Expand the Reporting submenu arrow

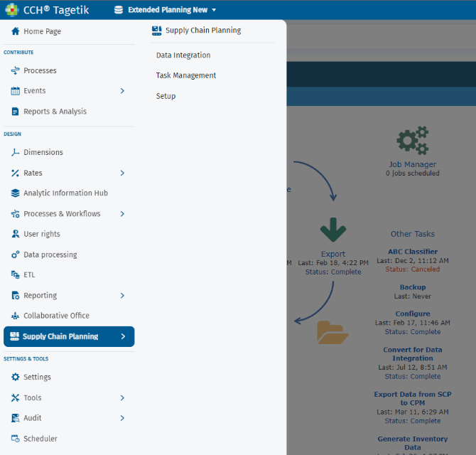122,296
